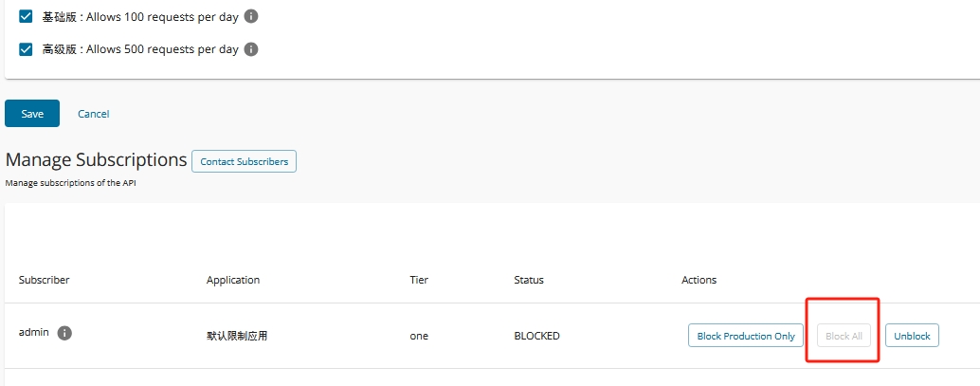Click the Status column header
The width and height of the screenshot is (980, 386).
pos(529,280)
